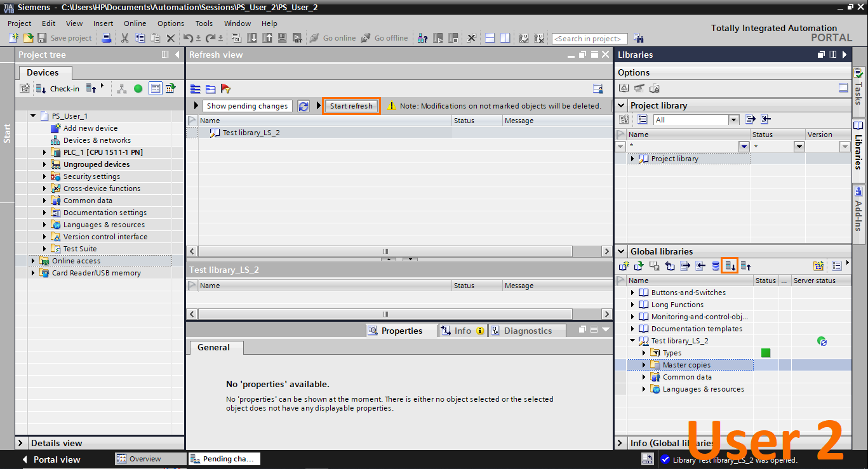Screen dimensions: 868x469
Task: Click in the Search in project field
Action: pos(589,38)
